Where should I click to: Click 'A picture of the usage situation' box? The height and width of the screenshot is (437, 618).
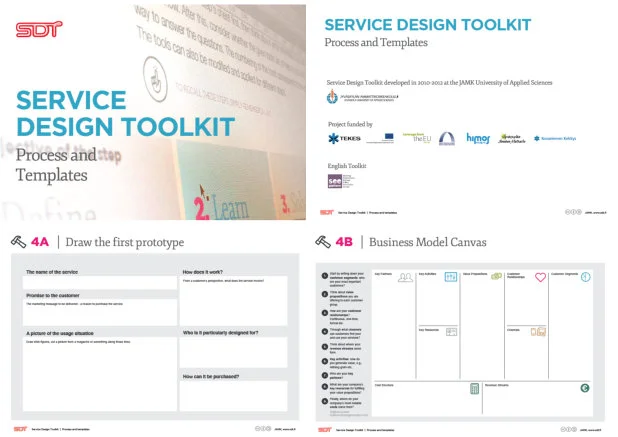coord(100,374)
